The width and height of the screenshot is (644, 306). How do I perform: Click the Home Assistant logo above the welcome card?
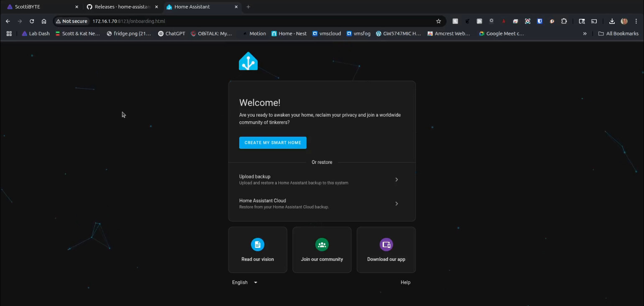(248, 61)
